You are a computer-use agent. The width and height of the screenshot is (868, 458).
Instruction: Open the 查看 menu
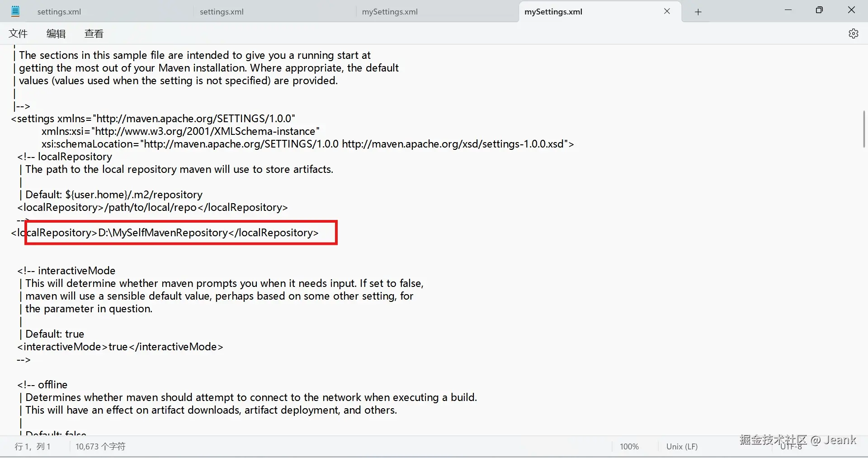click(94, 33)
